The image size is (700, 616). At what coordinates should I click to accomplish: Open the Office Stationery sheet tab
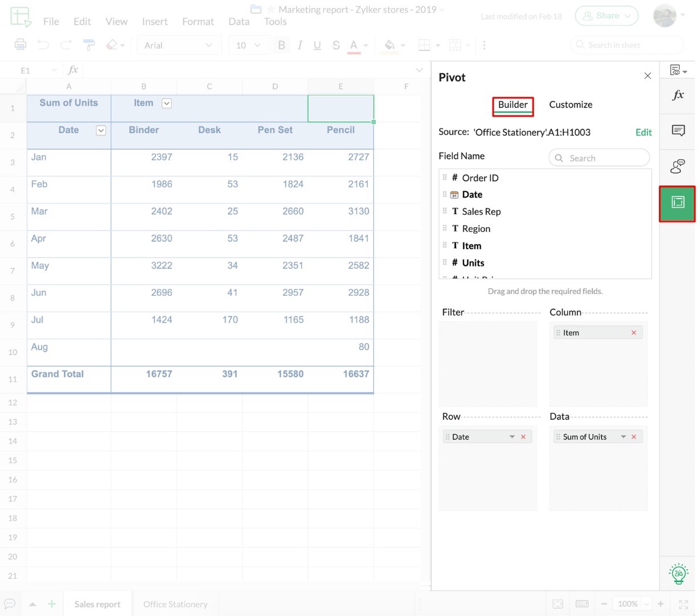pyautogui.click(x=175, y=604)
